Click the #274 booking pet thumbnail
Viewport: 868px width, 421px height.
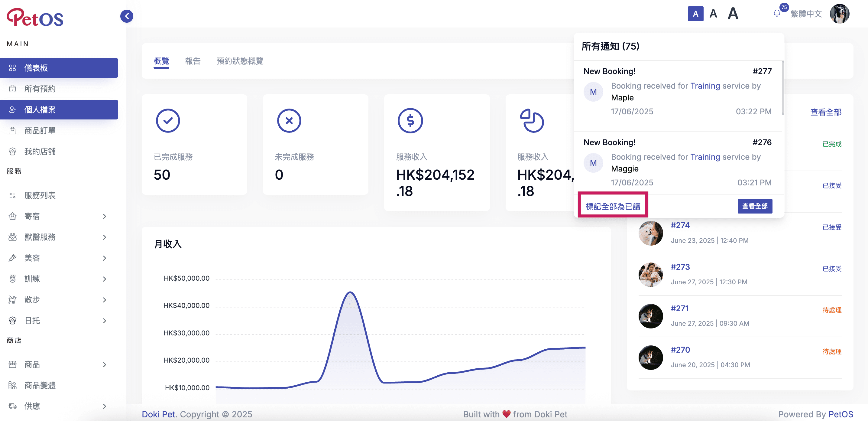coord(650,233)
